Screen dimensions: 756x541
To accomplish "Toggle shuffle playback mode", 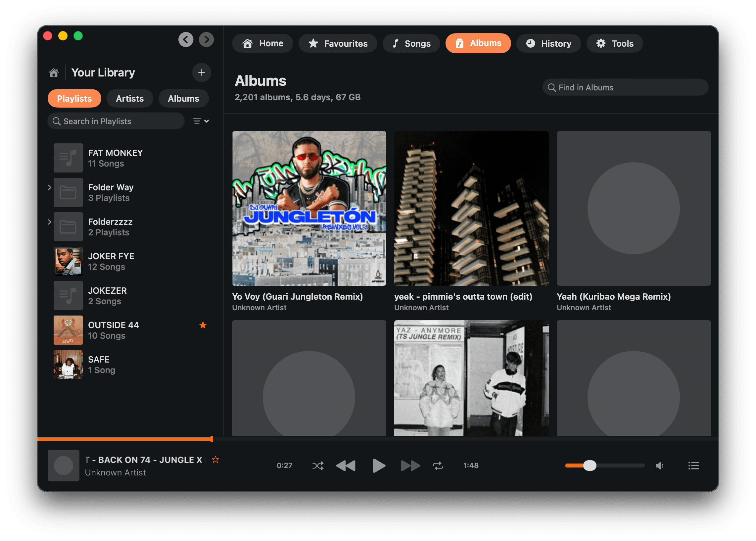I will [318, 466].
